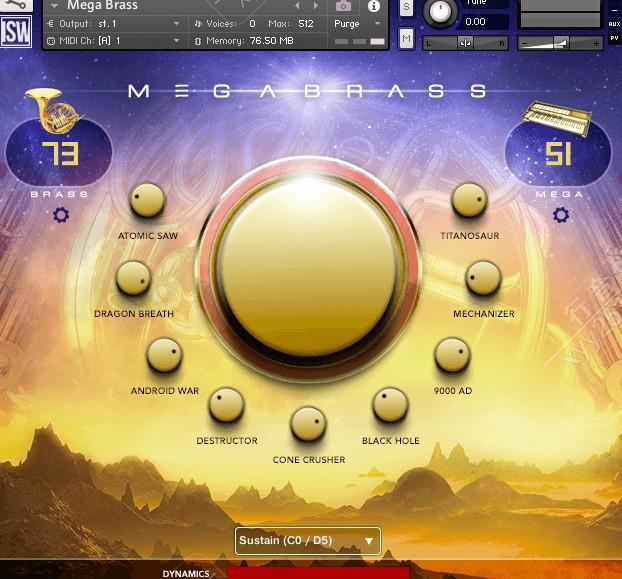Select the next instrument arrow

316,6
